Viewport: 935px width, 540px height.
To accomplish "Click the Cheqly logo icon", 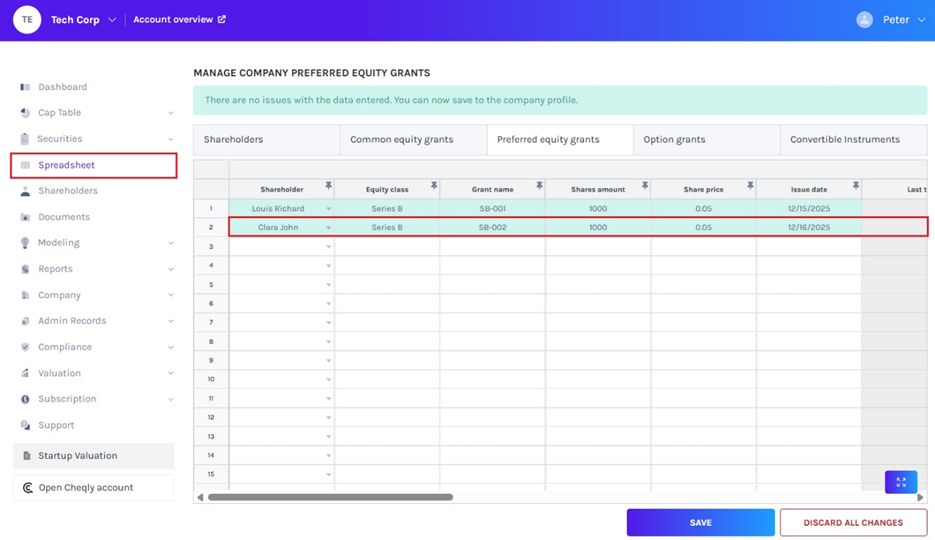I will [27, 488].
